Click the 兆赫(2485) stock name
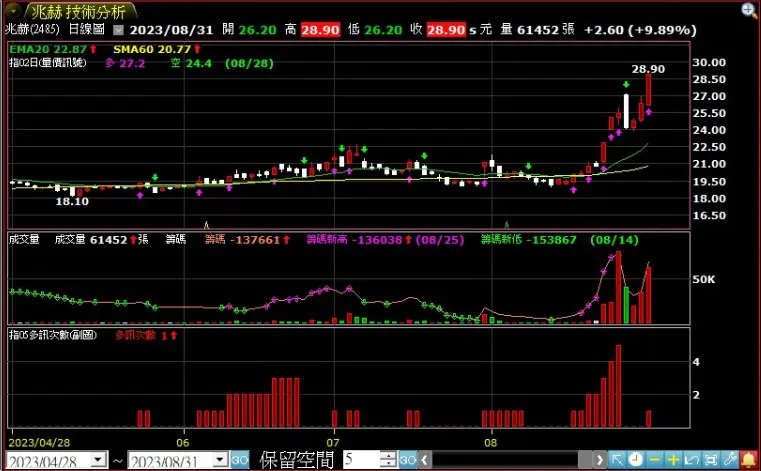761x471 pixels. [x=32, y=29]
